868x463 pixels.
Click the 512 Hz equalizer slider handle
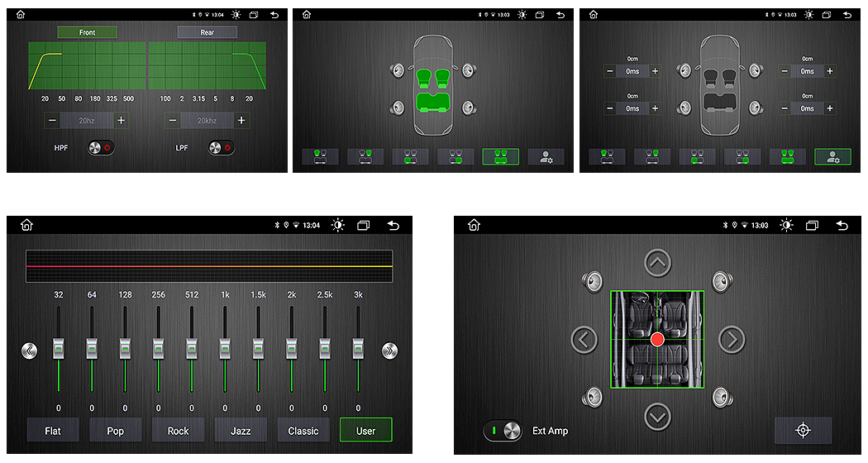point(192,348)
